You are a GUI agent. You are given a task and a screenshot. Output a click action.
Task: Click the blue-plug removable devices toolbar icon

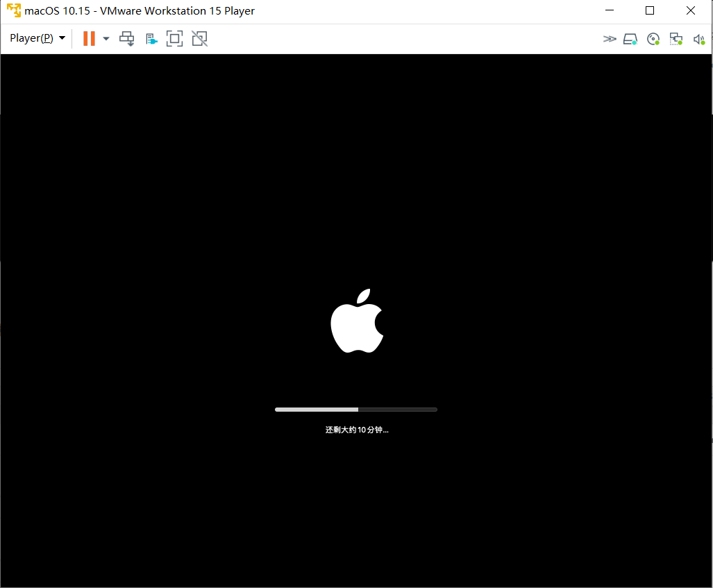click(151, 39)
